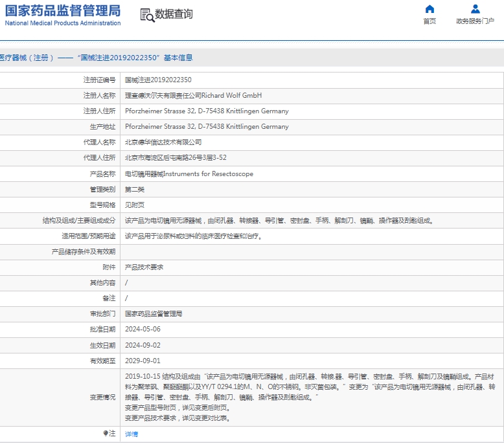Click the 2019-10-15 change record text
This screenshot has width=504, height=448.
(x=310, y=387)
